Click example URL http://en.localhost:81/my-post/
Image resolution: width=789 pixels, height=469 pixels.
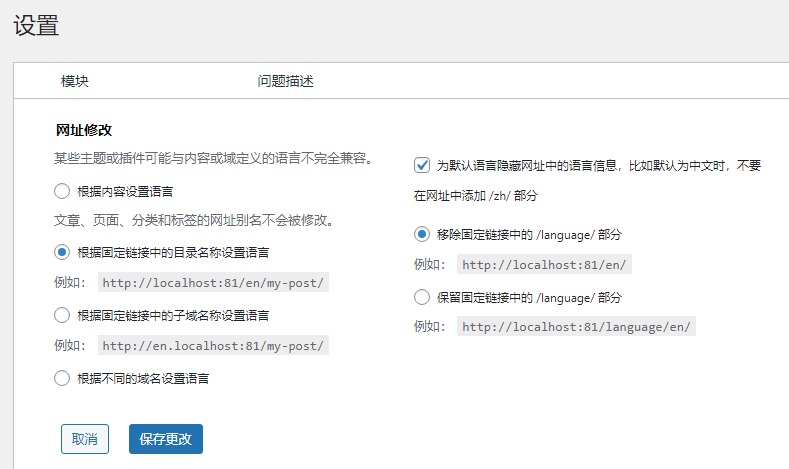(213, 346)
